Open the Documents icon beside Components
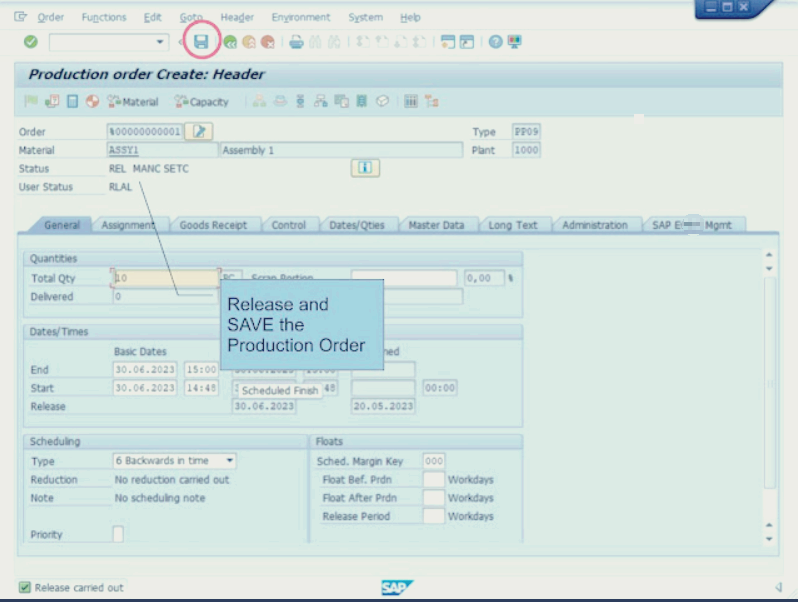The height and width of the screenshot is (602, 798). tap(341, 101)
